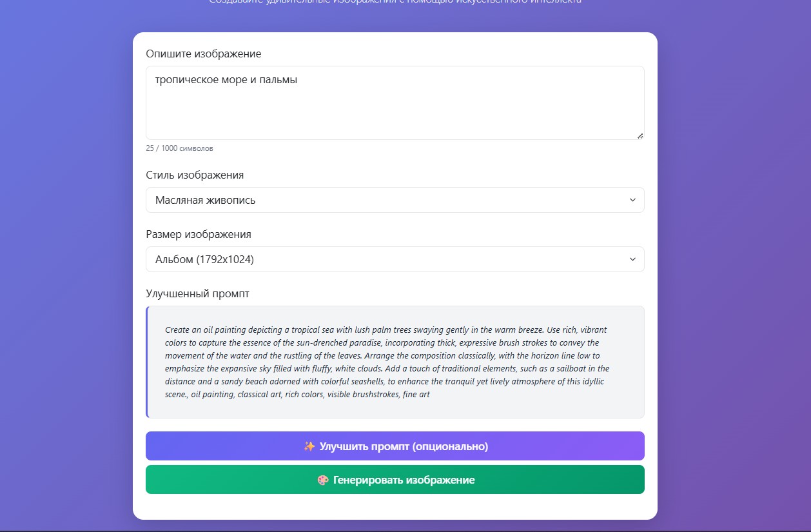Click the sparkle icon on Улучшить промпт
Screen dimensions: 811x532
tap(309, 446)
